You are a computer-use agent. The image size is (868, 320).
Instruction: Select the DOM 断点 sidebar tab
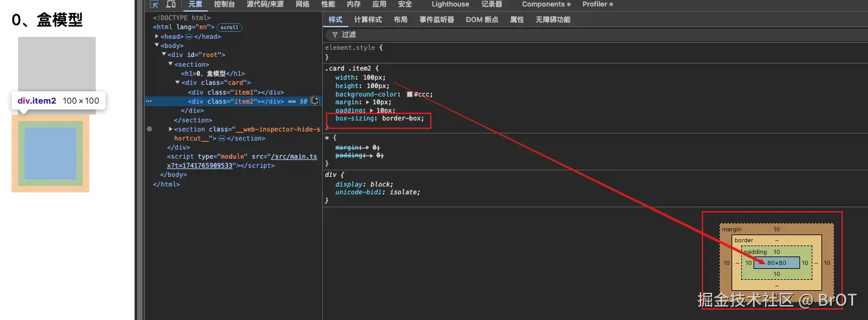click(482, 20)
